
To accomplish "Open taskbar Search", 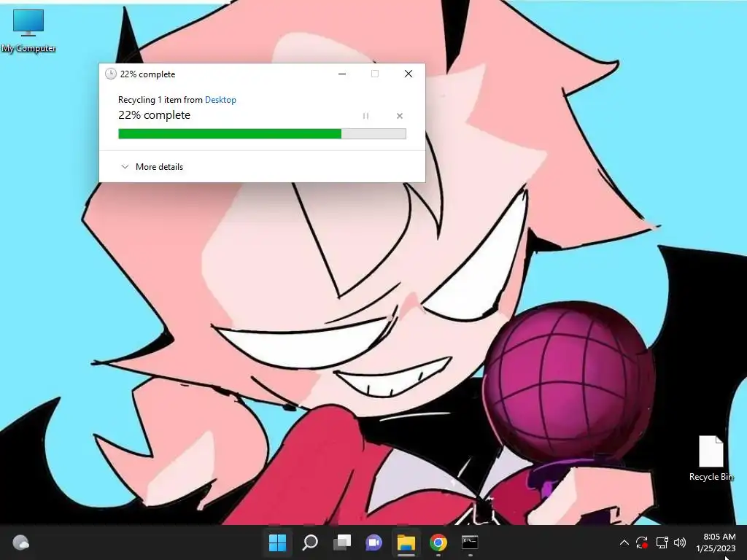I will tap(310, 542).
